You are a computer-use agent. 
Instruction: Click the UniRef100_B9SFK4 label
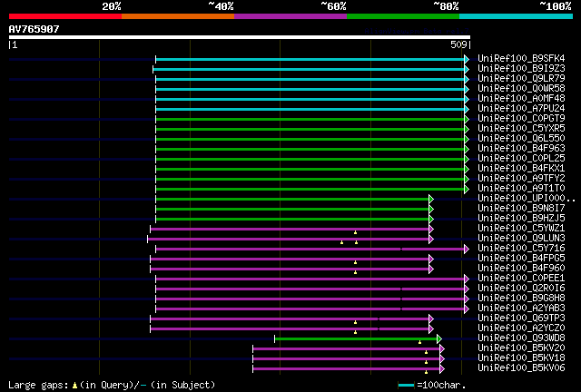[521, 59]
